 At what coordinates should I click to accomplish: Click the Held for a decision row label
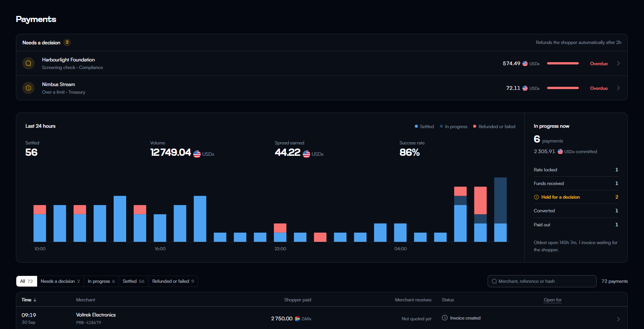[x=560, y=197]
